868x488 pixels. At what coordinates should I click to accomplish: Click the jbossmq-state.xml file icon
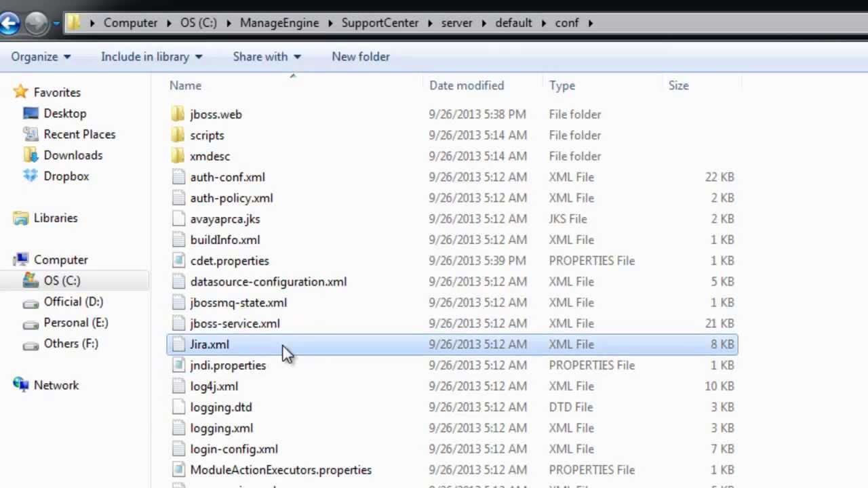click(x=178, y=302)
